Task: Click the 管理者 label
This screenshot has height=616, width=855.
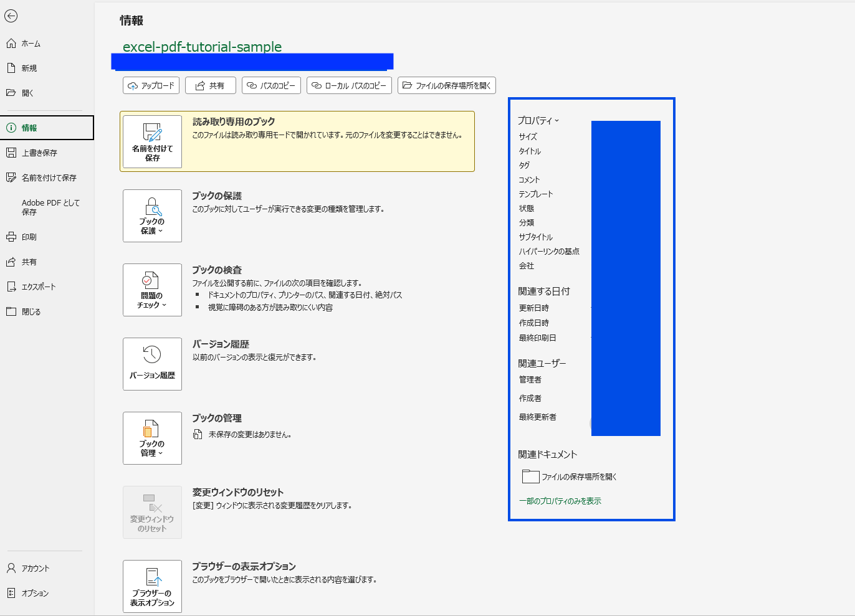Action: click(530, 379)
